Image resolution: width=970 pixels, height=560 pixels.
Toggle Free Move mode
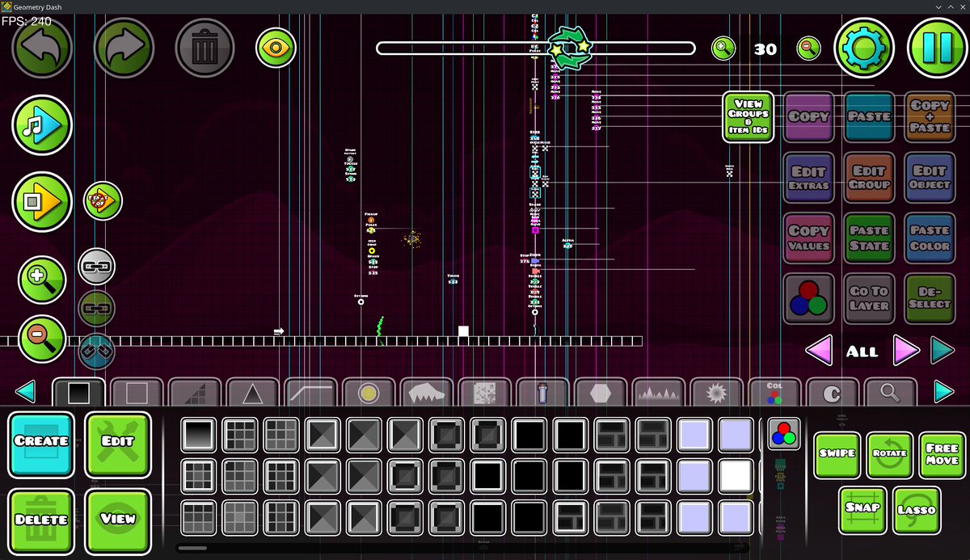[943, 456]
